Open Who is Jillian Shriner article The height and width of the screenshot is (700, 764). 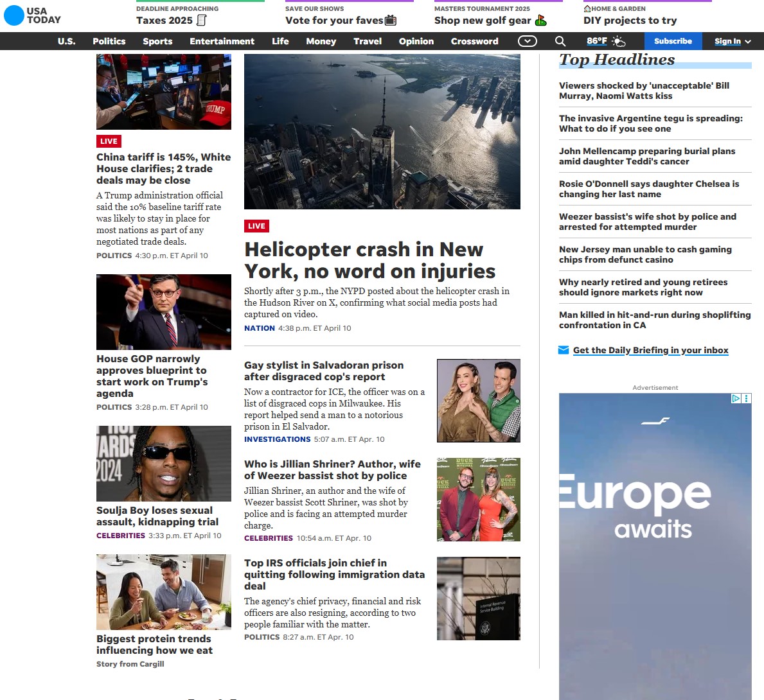pos(332,469)
